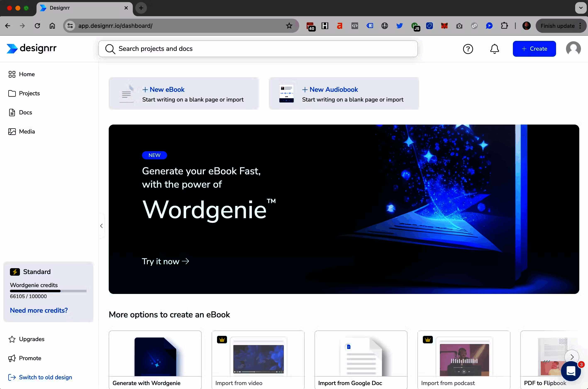The height and width of the screenshot is (389, 588).
Task: Click the Wordgenie credits progress bar
Action: tap(48, 291)
